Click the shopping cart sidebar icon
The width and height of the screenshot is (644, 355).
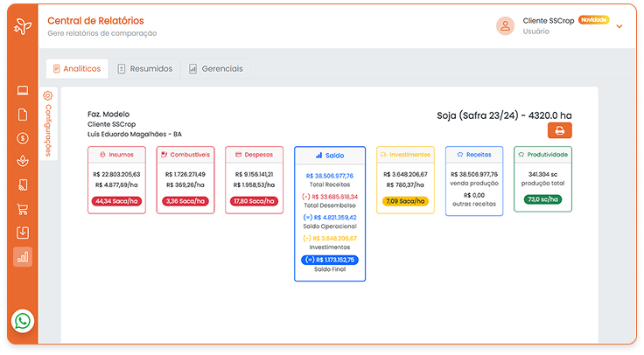click(x=23, y=209)
